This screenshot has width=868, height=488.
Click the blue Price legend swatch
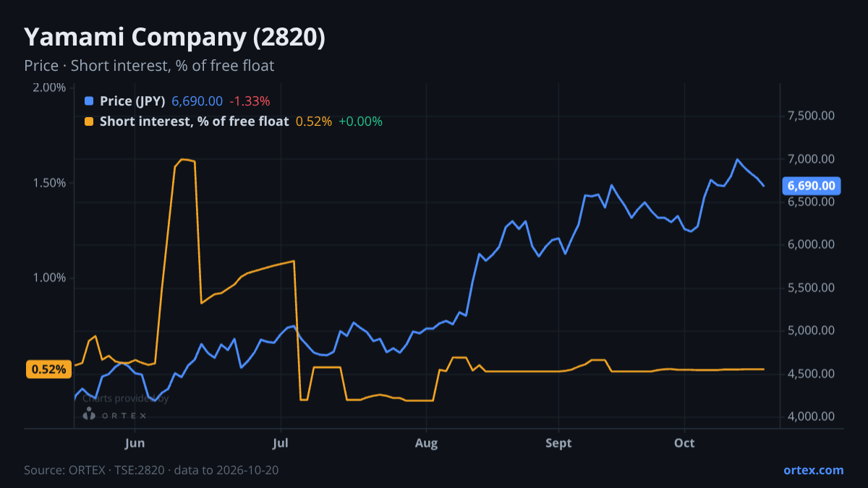[x=89, y=101]
